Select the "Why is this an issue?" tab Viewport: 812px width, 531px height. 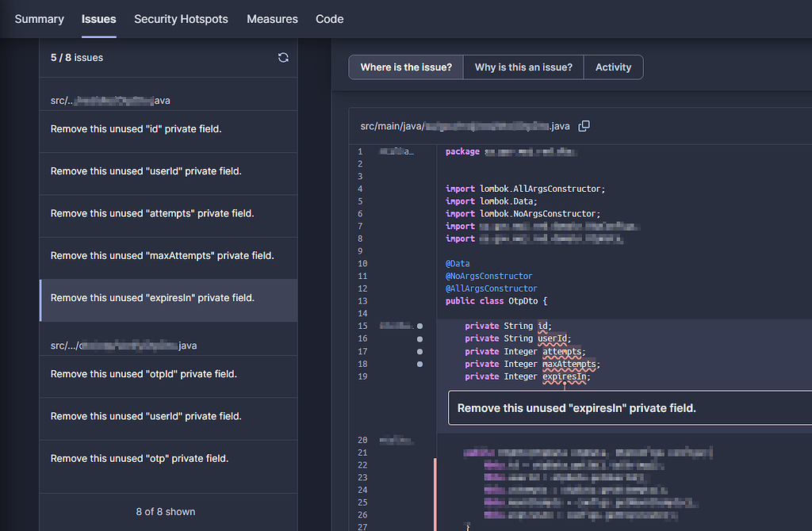pos(523,67)
